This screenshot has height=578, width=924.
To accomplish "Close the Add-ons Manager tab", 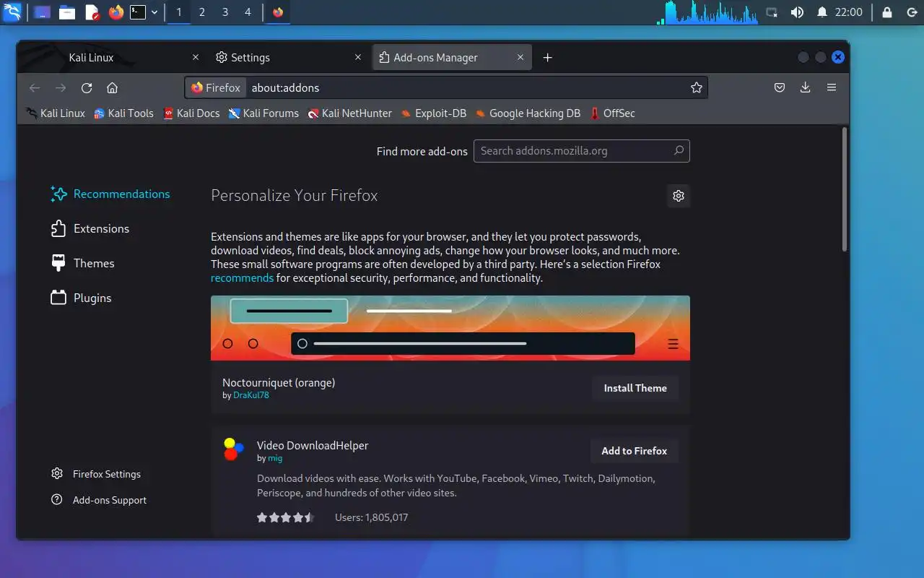I will 520,58.
